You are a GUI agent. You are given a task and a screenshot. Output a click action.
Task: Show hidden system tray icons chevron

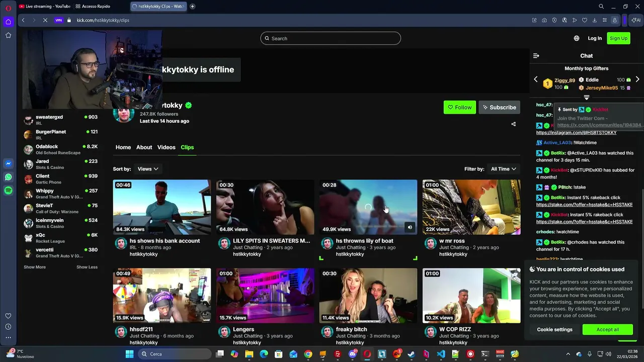(568, 354)
